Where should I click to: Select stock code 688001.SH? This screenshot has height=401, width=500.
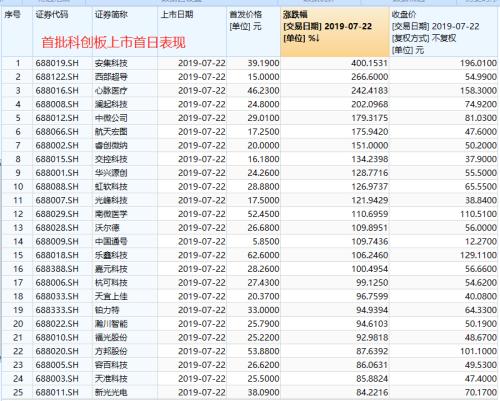[57, 173]
